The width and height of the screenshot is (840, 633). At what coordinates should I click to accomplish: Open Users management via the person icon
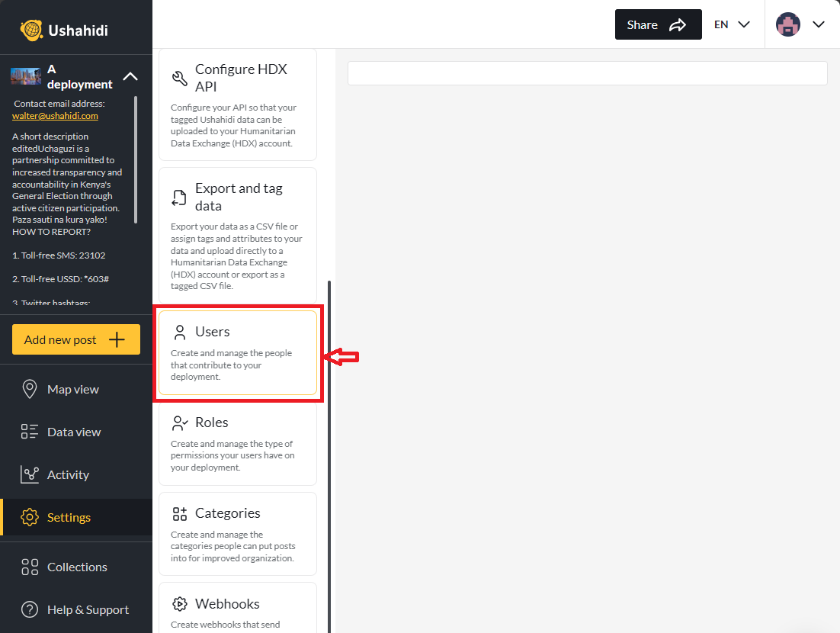pos(180,332)
